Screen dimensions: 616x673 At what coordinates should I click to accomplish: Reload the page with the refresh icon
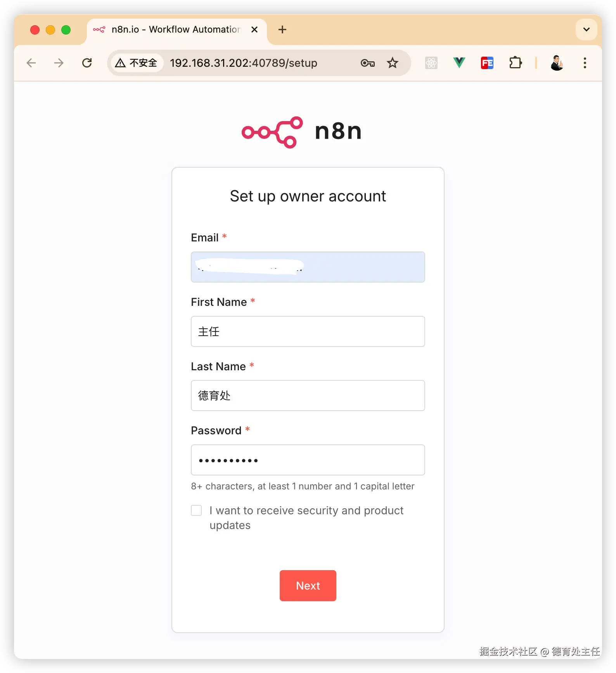coord(87,63)
